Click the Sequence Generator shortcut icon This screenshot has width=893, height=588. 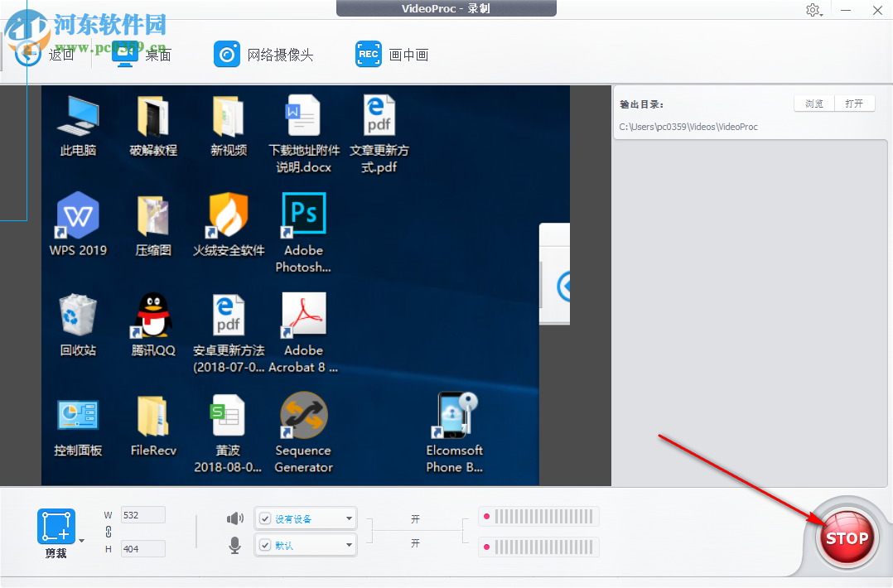303,416
